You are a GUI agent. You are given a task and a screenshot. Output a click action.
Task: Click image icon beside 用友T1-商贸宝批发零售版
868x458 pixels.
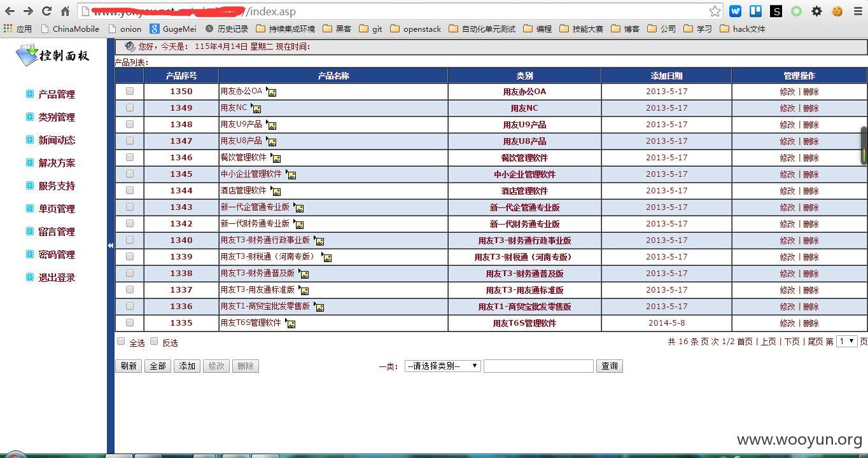click(x=319, y=307)
